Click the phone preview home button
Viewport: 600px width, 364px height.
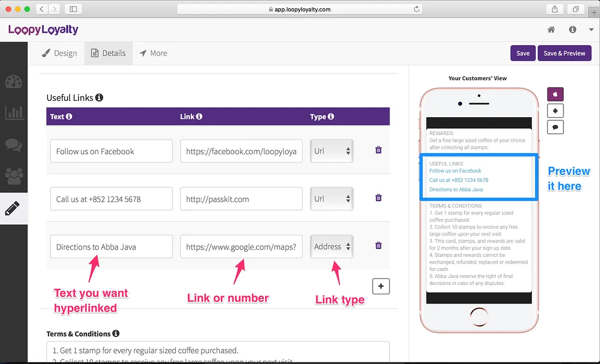coord(479,316)
